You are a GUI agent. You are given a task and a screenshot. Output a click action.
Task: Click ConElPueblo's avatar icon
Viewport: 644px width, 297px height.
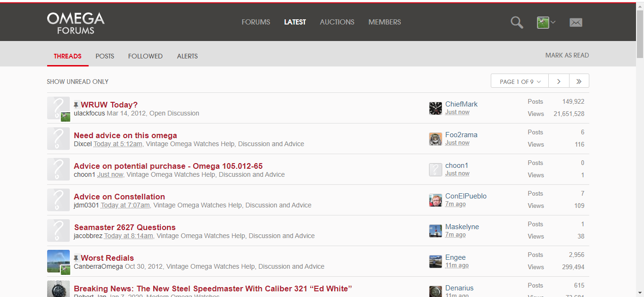[435, 200]
